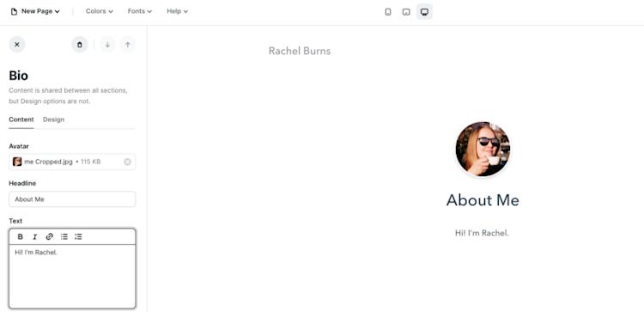
Task: Close the Bio section editor panel
Action: (x=17, y=45)
